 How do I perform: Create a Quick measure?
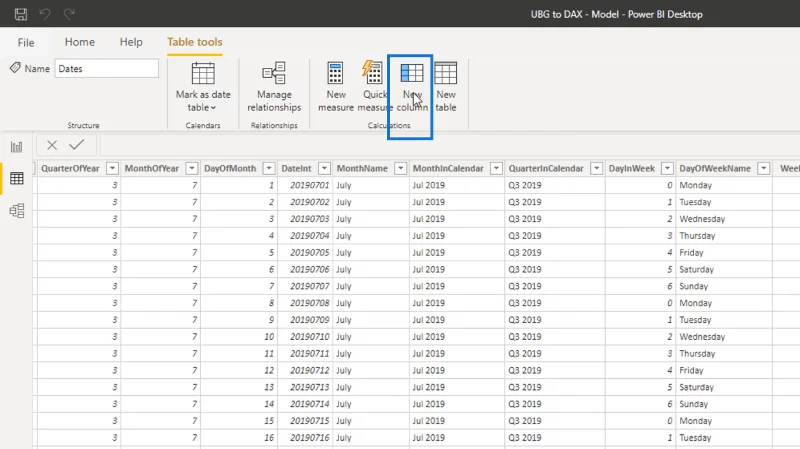(373, 87)
